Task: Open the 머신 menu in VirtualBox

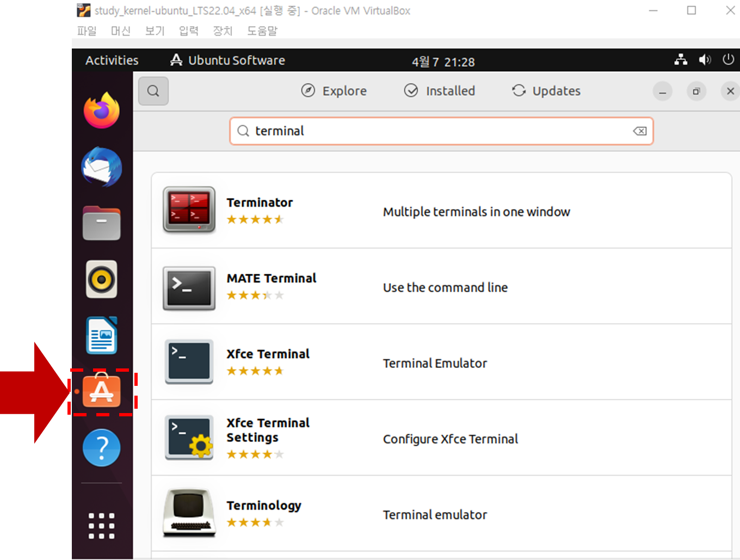Action: [121, 31]
